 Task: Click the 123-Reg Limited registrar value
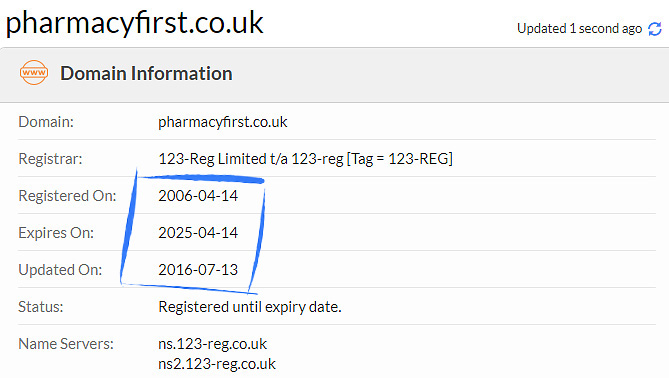click(x=305, y=159)
